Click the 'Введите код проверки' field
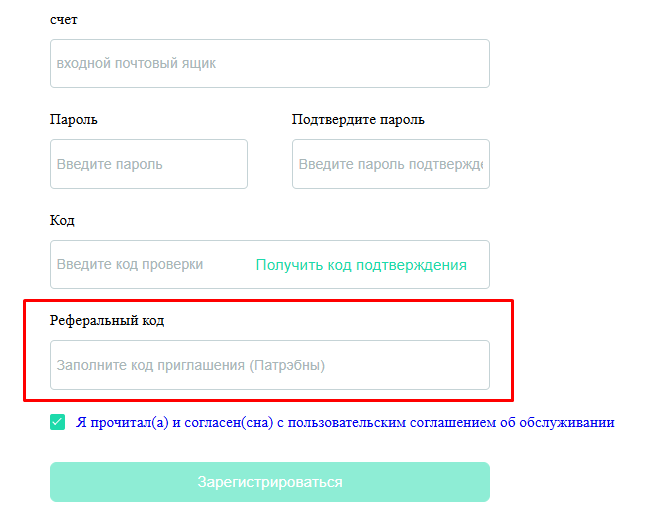 click(148, 265)
